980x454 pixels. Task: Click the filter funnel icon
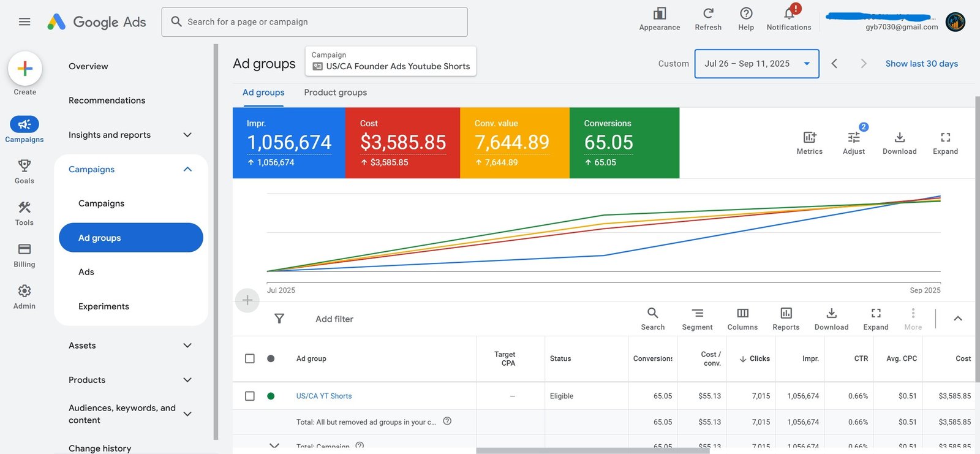pyautogui.click(x=279, y=319)
